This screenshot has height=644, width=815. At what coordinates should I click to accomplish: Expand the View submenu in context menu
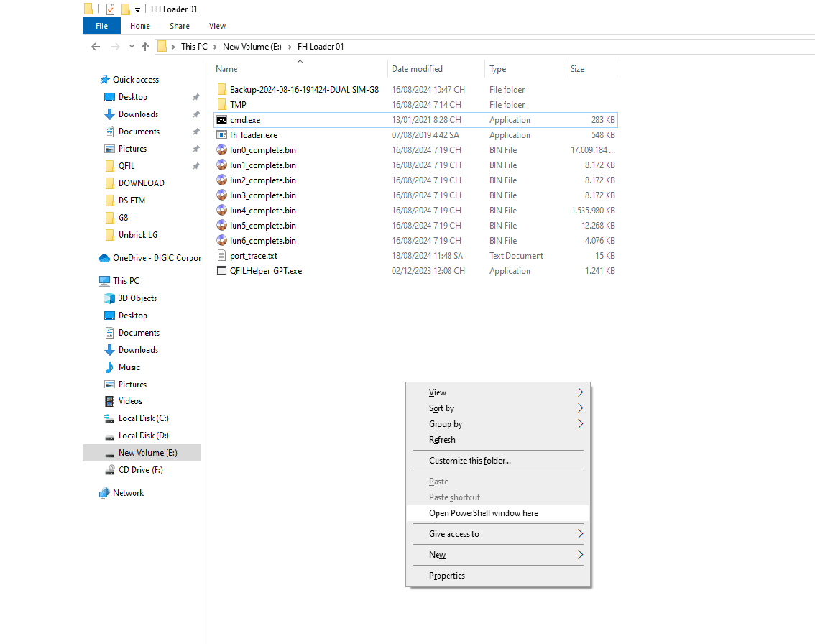pos(580,392)
